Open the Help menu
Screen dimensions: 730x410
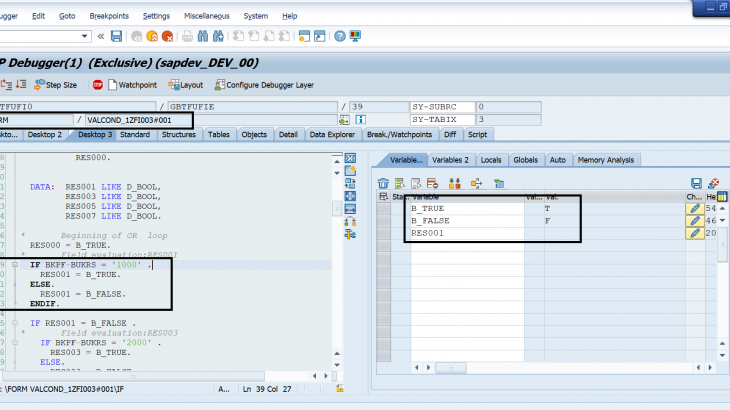click(x=290, y=16)
